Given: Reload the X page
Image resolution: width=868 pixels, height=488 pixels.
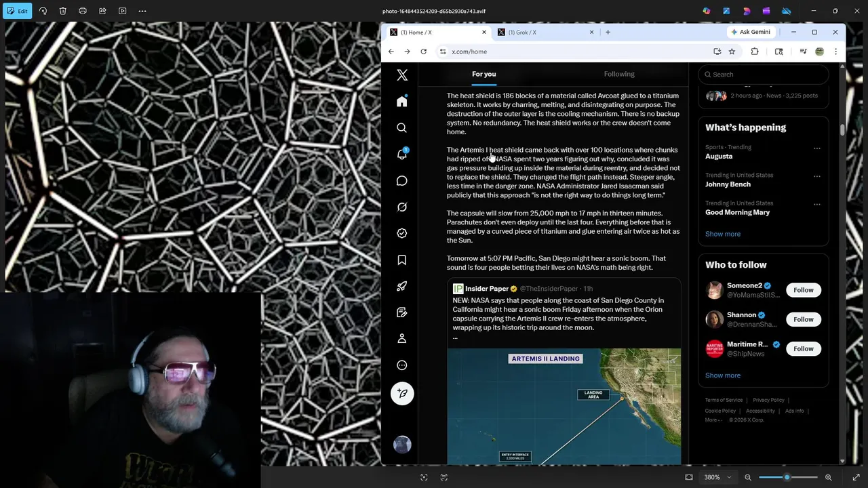Looking at the screenshot, I should 424,52.
